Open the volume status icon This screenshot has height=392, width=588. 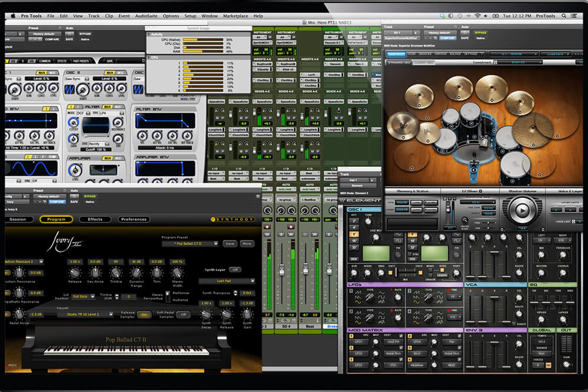(x=486, y=16)
